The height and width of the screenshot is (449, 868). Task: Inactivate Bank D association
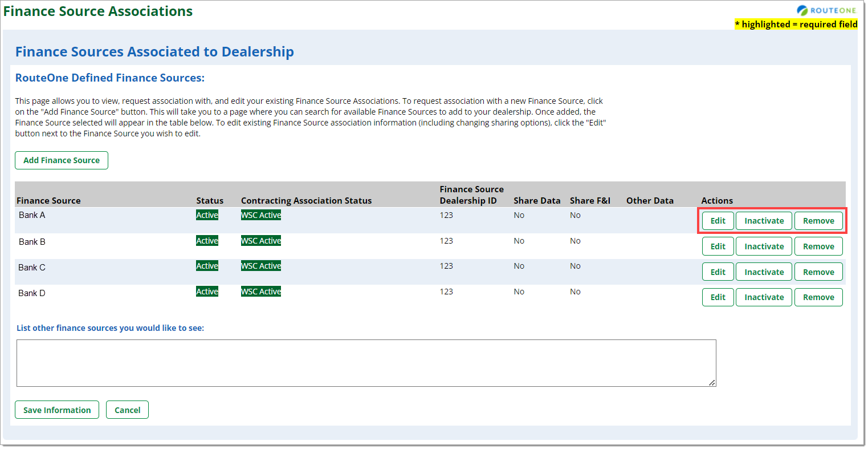tap(764, 297)
